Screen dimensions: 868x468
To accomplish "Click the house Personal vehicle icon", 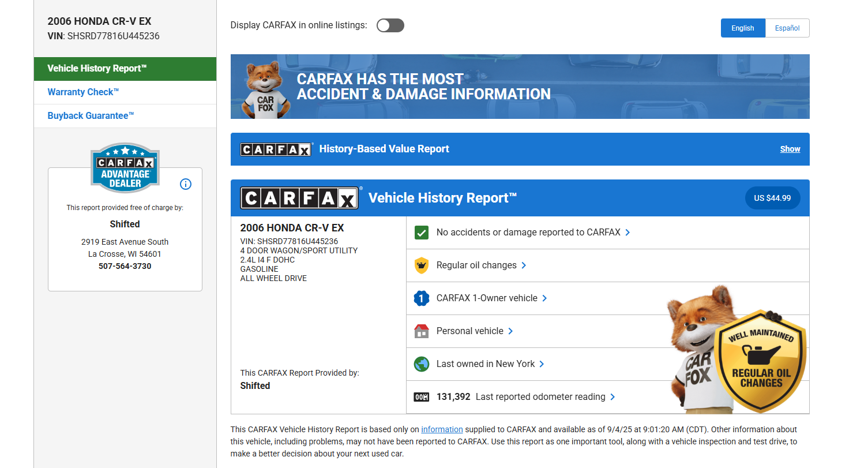I will coord(422,331).
